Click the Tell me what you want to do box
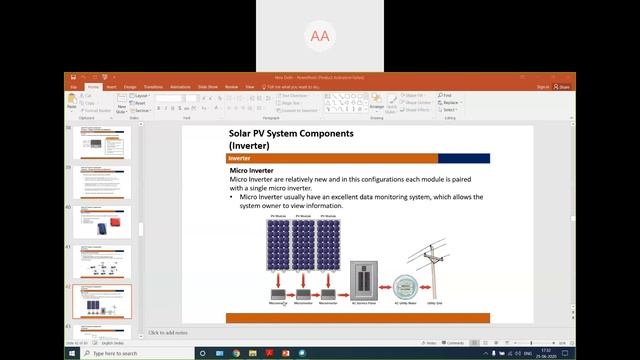Viewport: 640px width, 360px height. 291,87
